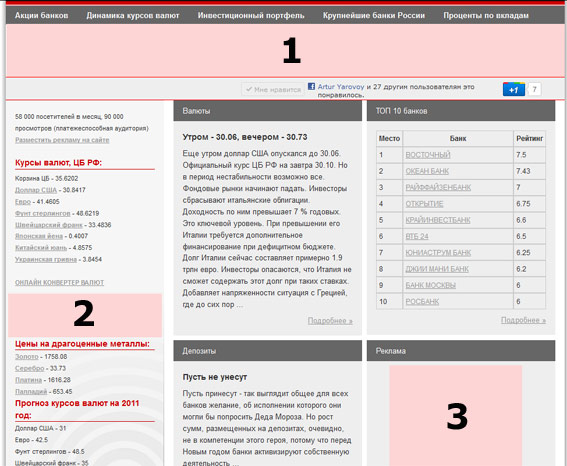Viewport: 567px width, 466px height.
Task: Open the БАНК МОСКВЫ link
Action: 431,285
